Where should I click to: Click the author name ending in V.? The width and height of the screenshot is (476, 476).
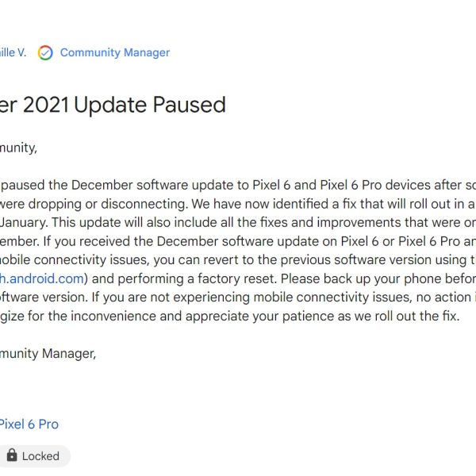13,53
